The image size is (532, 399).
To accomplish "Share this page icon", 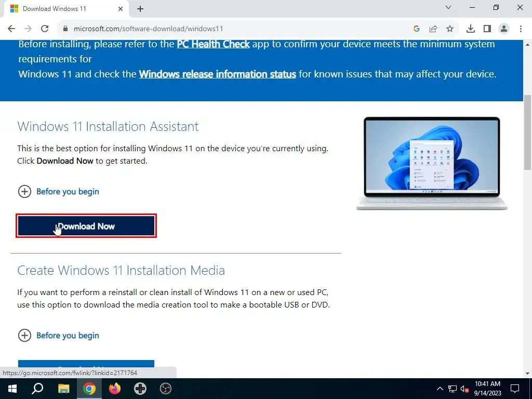I will click(433, 29).
